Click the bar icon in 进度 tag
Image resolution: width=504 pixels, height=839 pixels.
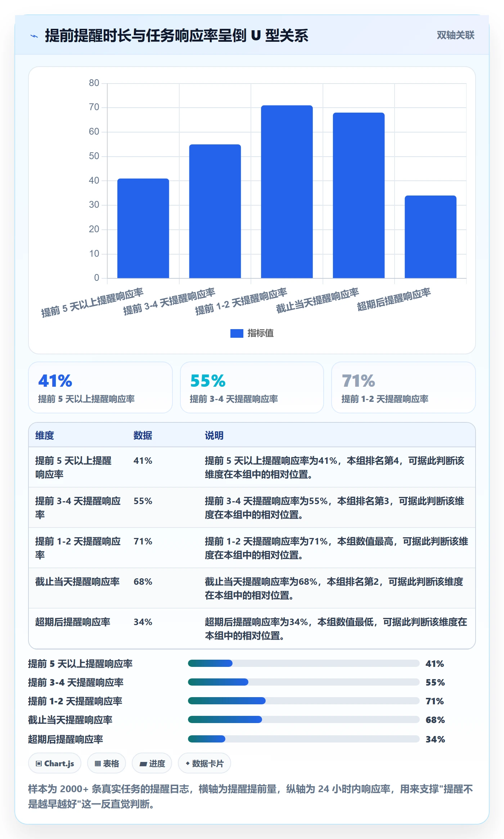[143, 764]
